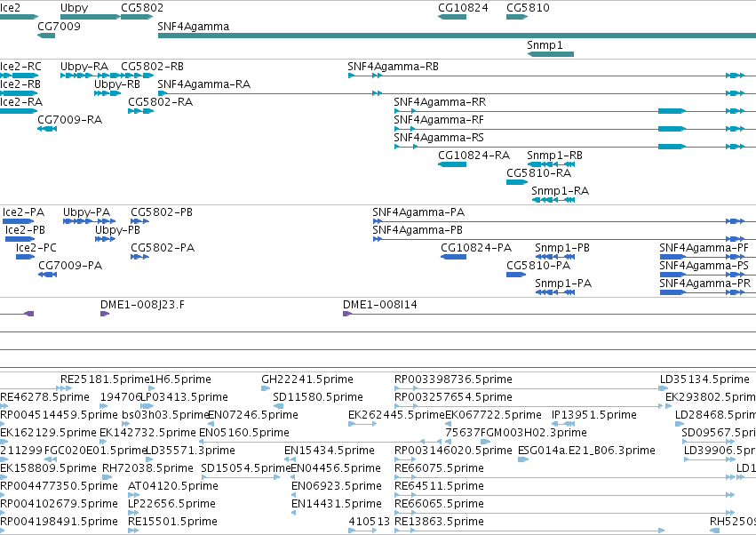This screenshot has width=756, height=535.
Task: Click the LP22656.5prime EST label
Action: 171,504
